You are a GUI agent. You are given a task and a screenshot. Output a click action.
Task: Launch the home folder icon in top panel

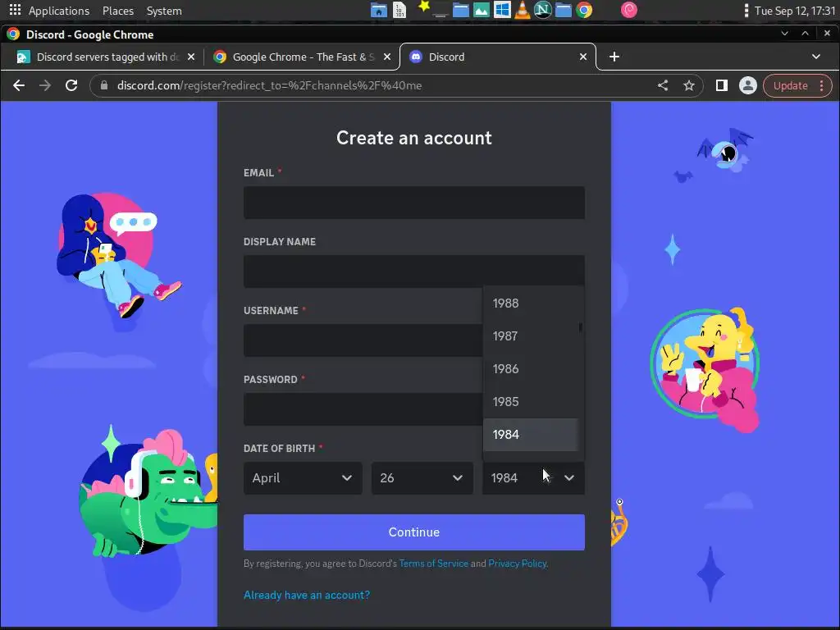(x=379, y=10)
